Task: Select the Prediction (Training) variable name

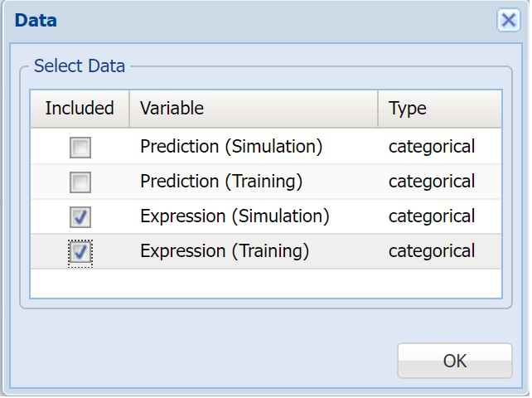Action: [x=221, y=182]
